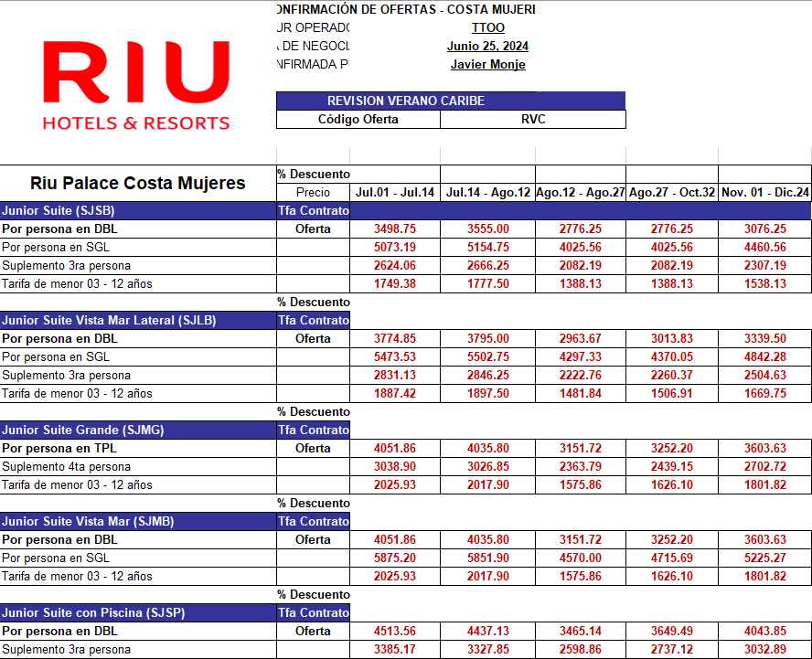Click the cell containing 2598.86
Viewport: 812px width, 659px height.
(x=581, y=650)
